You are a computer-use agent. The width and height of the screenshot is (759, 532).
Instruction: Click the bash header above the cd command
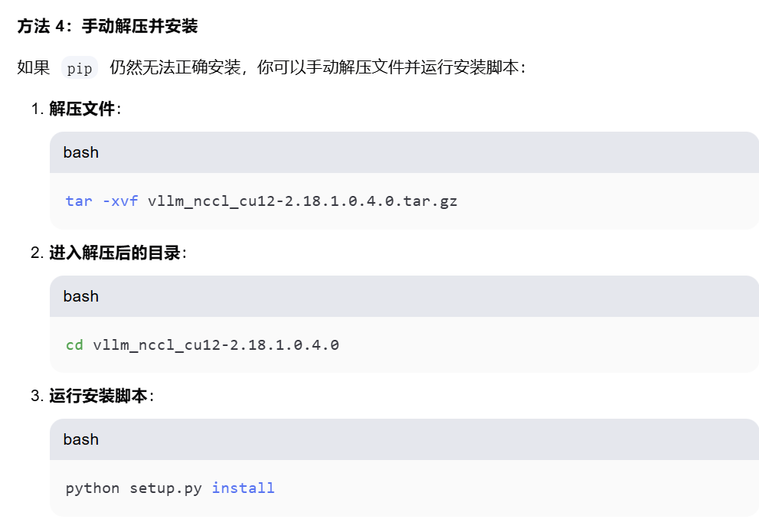tap(81, 296)
